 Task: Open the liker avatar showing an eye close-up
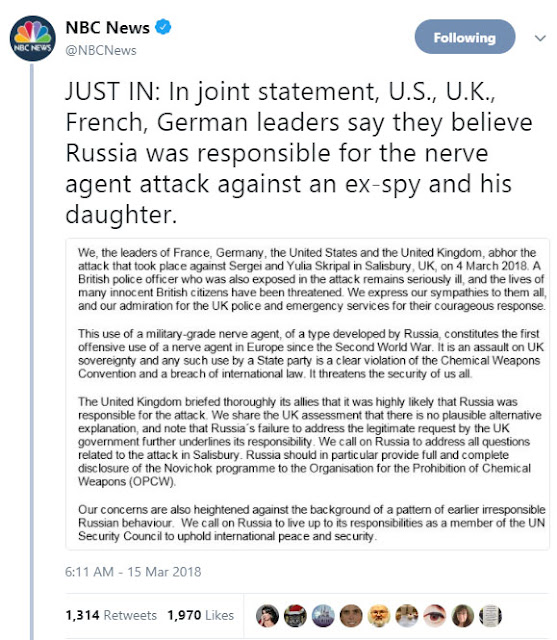tap(435, 616)
